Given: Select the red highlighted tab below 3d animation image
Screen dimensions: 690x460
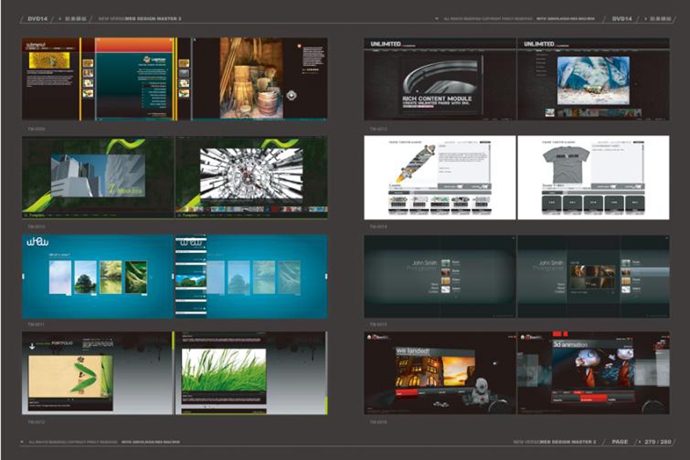Looking at the screenshot, I should tap(594, 399).
